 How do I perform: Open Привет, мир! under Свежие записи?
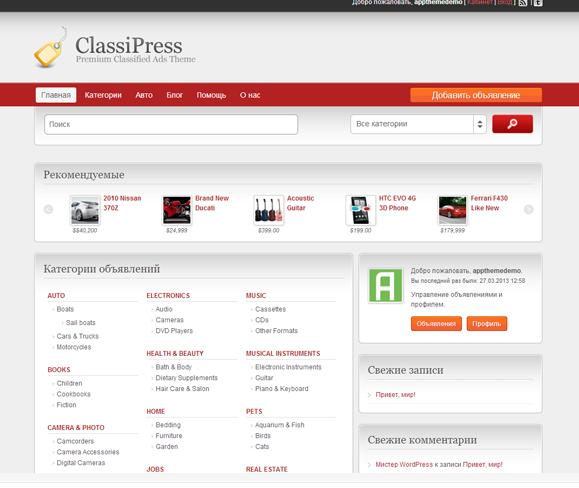tap(395, 395)
